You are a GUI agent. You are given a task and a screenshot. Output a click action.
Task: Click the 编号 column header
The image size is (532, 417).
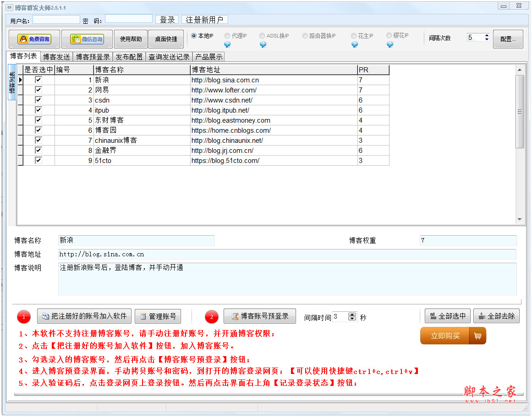(x=74, y=70)
